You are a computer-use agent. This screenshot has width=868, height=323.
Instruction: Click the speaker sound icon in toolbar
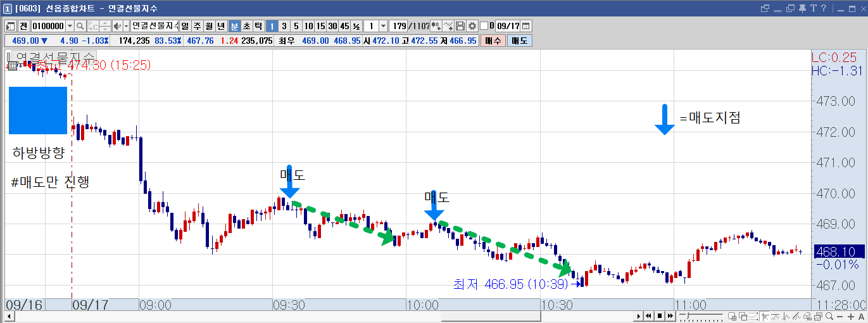click(x=118, y=26)
